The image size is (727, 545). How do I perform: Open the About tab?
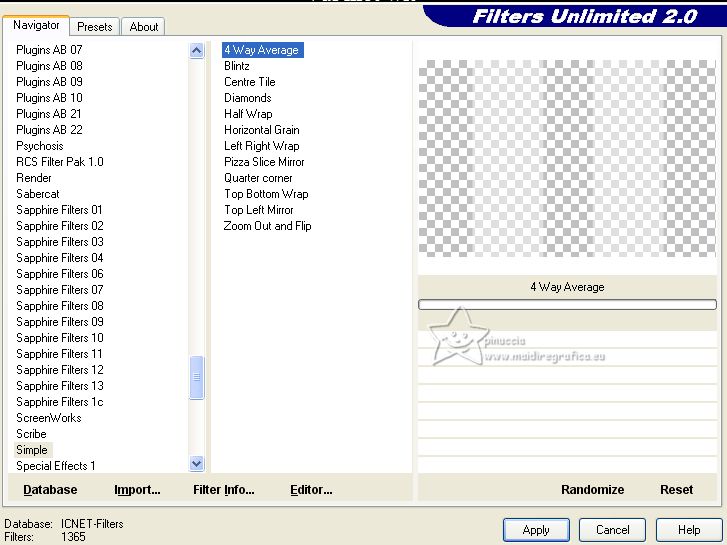click(144, 27)
